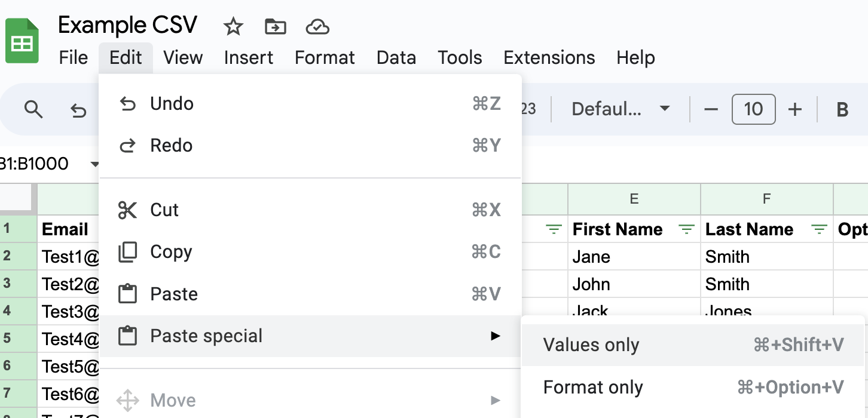Viewport: 868px width, 418px height.
Task: Open the Tools menu
Action: pyautogui.click(x=459, y=57)
